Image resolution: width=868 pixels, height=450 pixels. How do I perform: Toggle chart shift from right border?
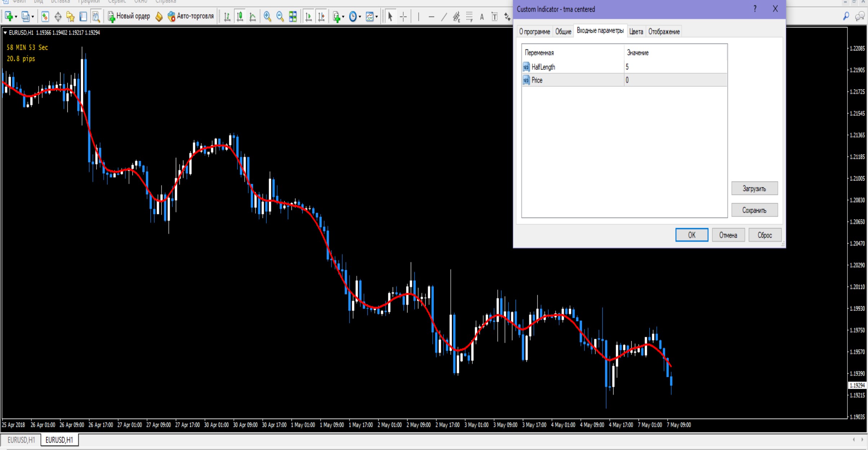(321, 17)
